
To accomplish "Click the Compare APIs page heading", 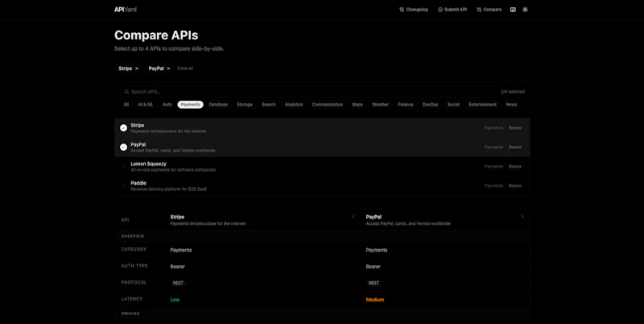I will (x=156, y=35).
